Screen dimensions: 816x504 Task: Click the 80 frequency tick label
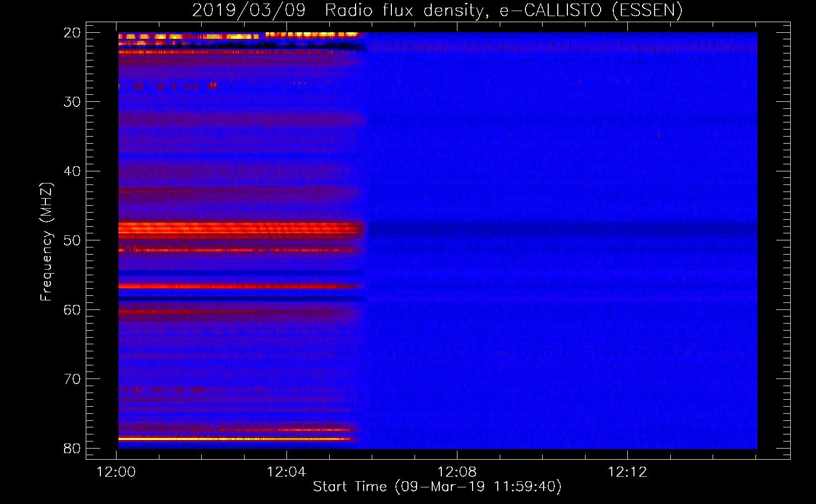(x=72, y=449)
